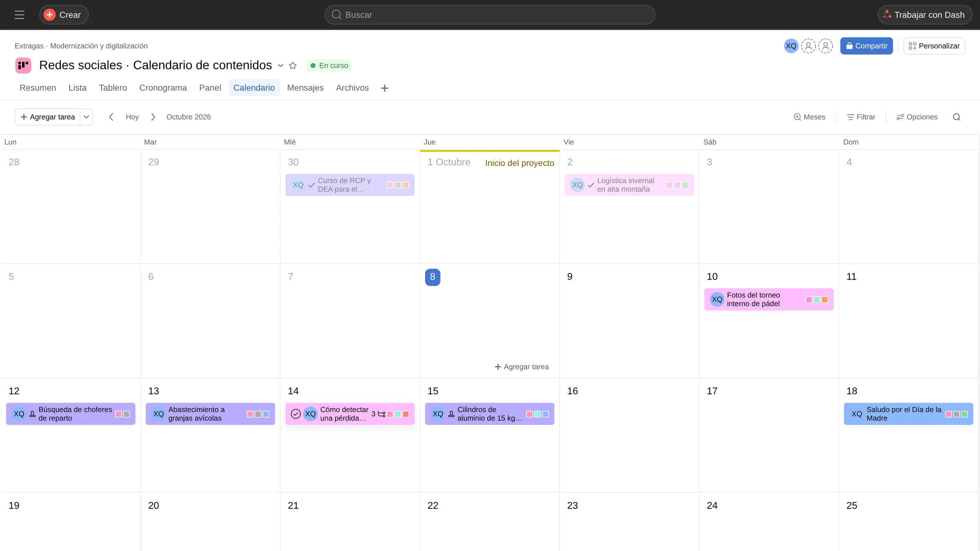
Task: Switch to the Cronograma tab
Action: point(163,88)
